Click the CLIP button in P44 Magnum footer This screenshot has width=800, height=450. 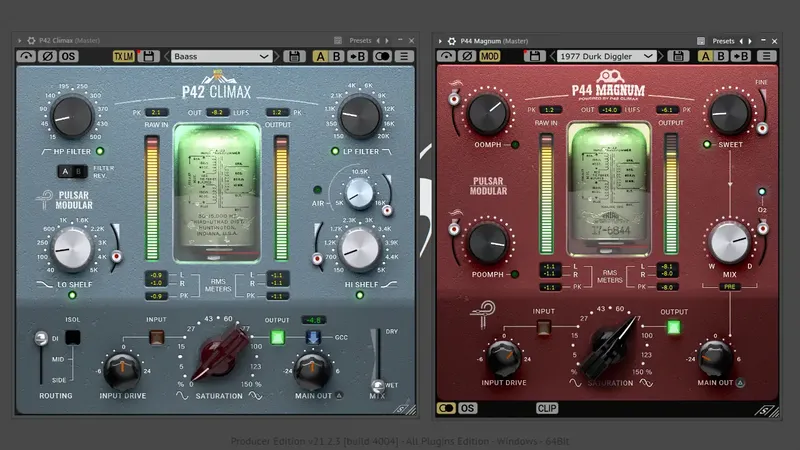[547, 408]
